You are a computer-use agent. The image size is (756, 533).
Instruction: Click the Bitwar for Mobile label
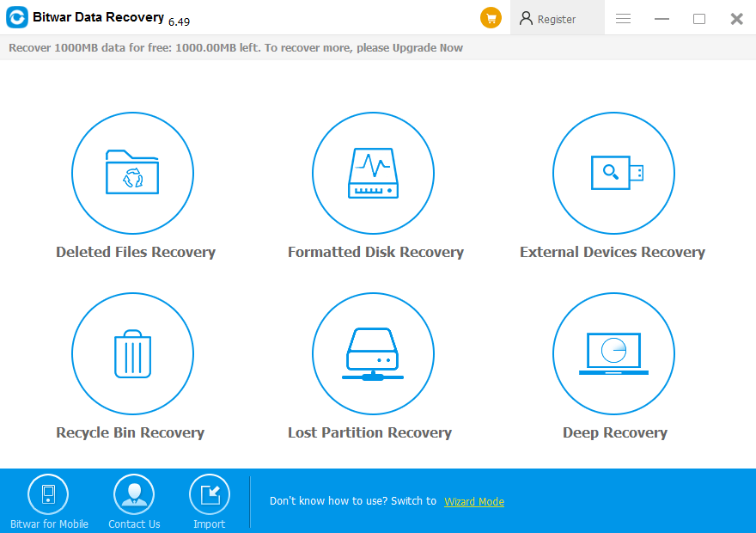tap(49, 524)
